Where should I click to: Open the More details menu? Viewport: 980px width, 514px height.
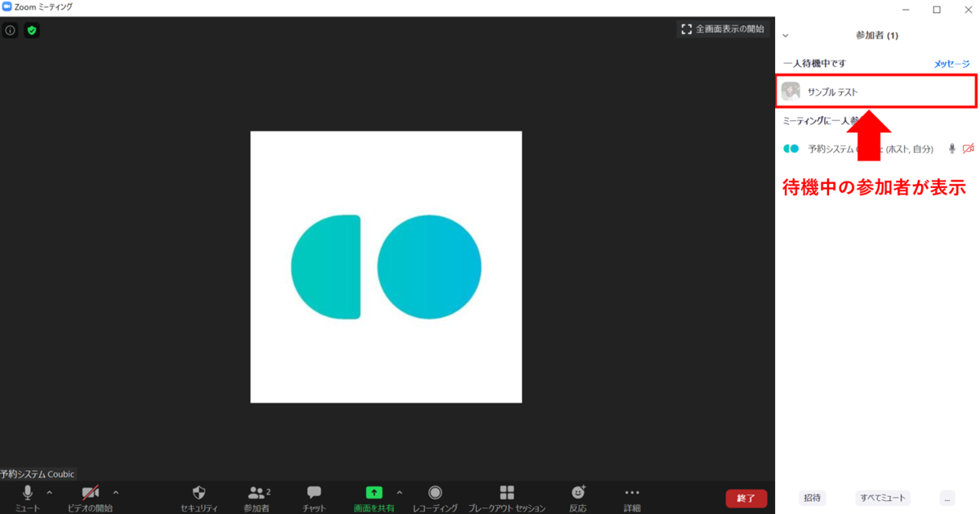click(632, 497)
